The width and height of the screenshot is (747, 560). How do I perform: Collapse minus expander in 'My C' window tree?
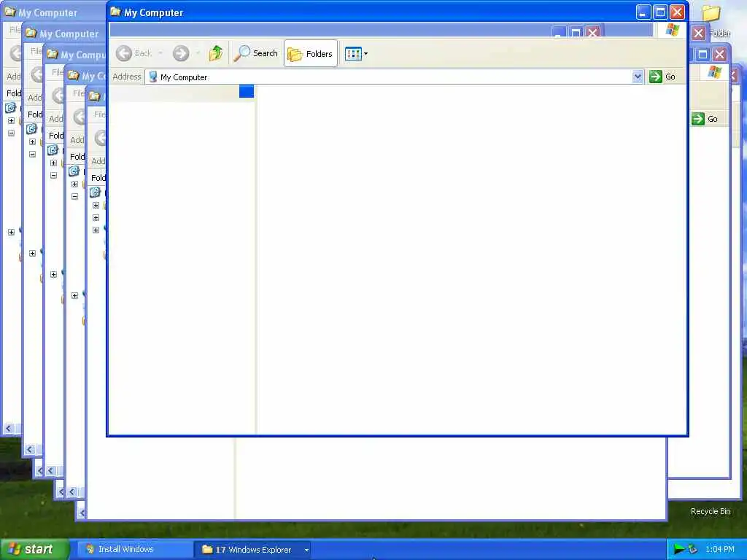coord(75,196)
